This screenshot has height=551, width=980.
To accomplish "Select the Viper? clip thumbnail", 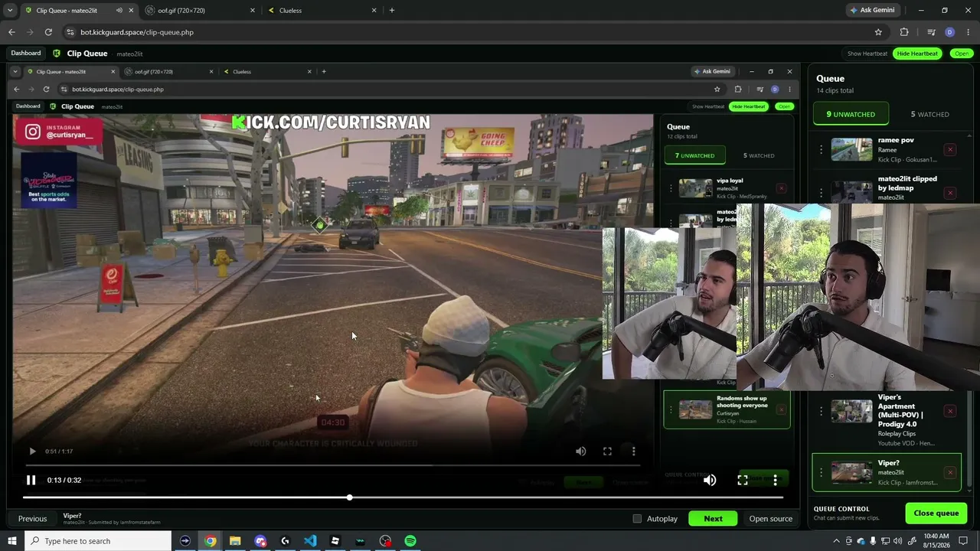I will pyautogui.click(x=852, y=473).
